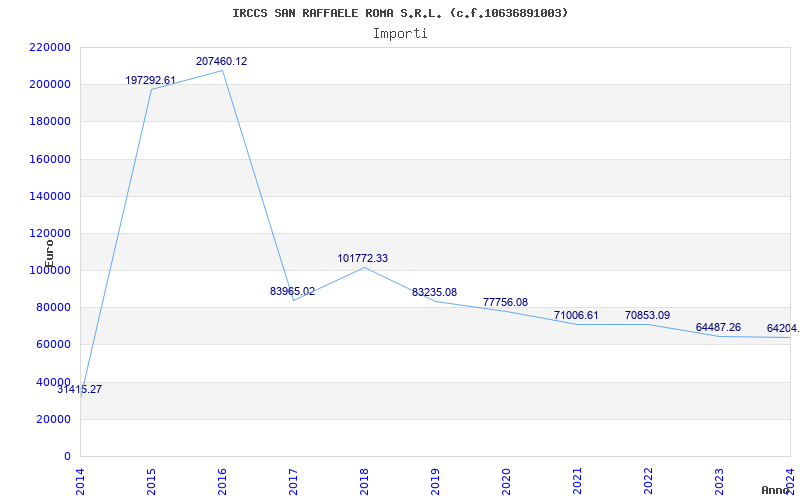Click the 83965.02 data label
Screen dimensions: 800x500
292,292
